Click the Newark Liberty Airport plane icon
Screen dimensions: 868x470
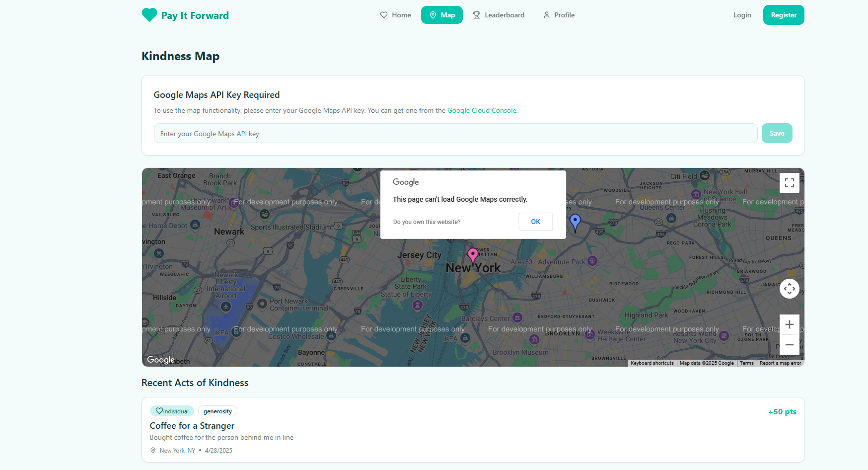[226, 307]
